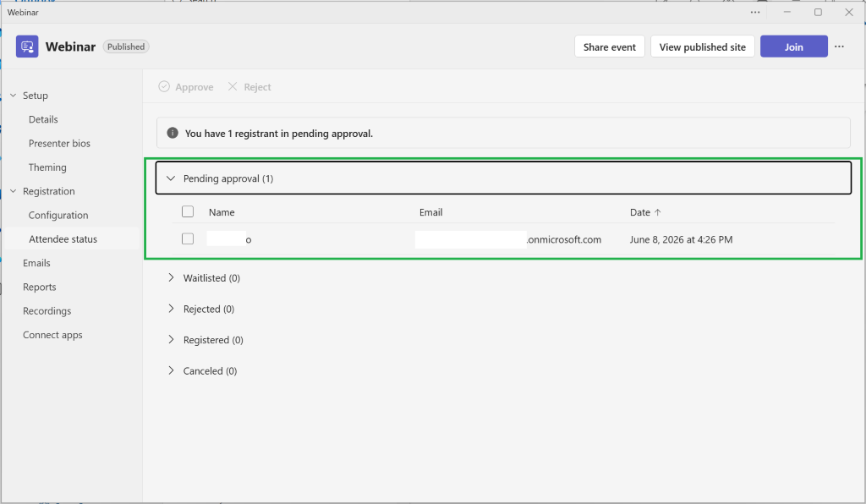866x504 pixels.
Task: Click the Webinar app icon in header
Action: point(27,47)
